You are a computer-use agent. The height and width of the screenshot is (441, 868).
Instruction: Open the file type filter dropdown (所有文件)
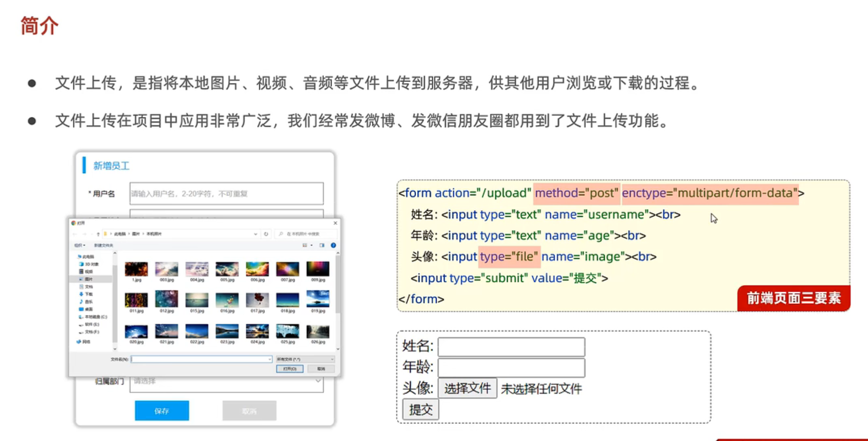pos(305,359)
